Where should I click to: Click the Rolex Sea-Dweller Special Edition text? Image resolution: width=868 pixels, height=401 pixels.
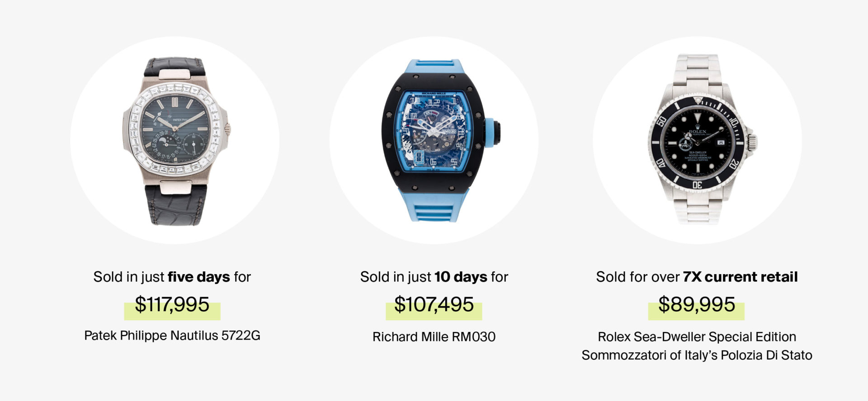point(697,337)
